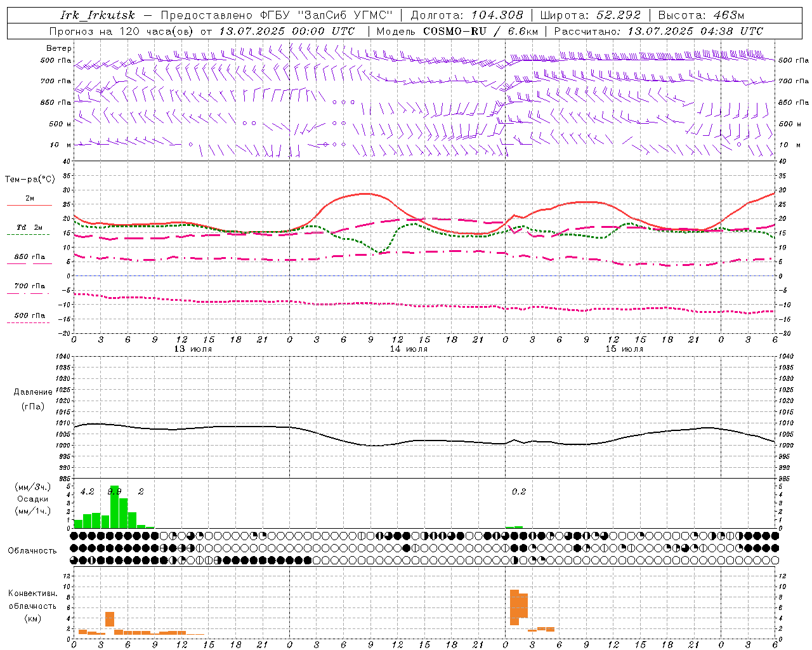Image resolution: width=812 pixels, height=650 pixels.
Task: Click the 500 м wind level label, left axis
Action: point(60,124)
